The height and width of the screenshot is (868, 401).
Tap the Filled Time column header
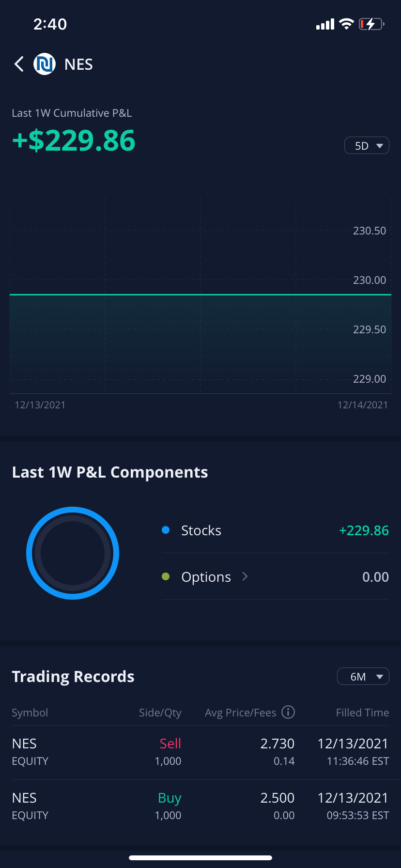tap(362, 713)
